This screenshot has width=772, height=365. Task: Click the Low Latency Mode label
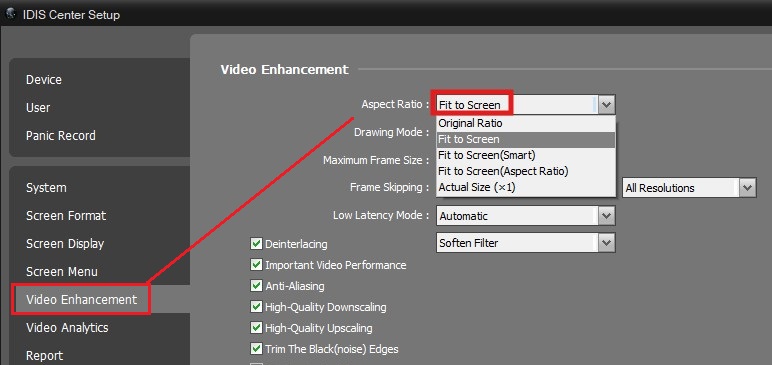pos(381,216)
